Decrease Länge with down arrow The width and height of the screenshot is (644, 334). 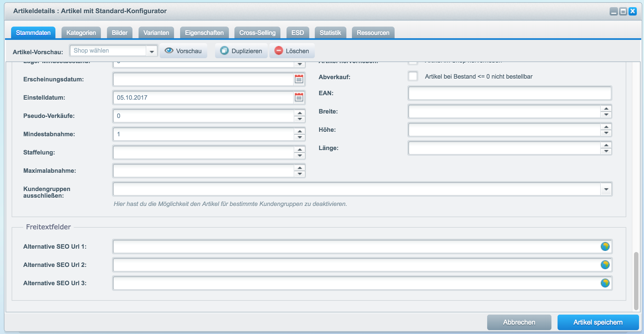coord(606,151)
